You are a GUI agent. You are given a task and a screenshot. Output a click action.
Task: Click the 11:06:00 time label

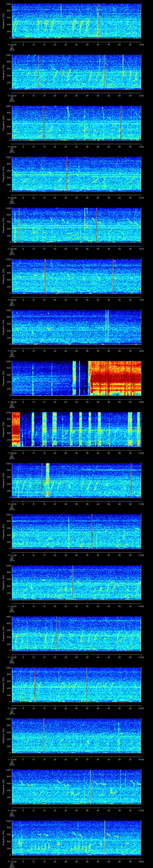(x=12, y=300)
